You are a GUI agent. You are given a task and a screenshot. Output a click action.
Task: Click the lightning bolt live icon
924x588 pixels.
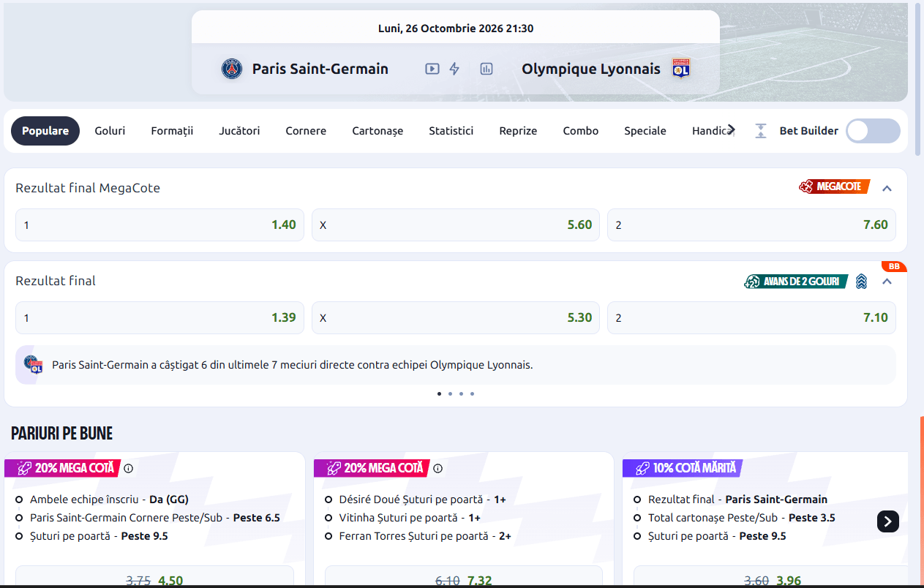(454, 69)
